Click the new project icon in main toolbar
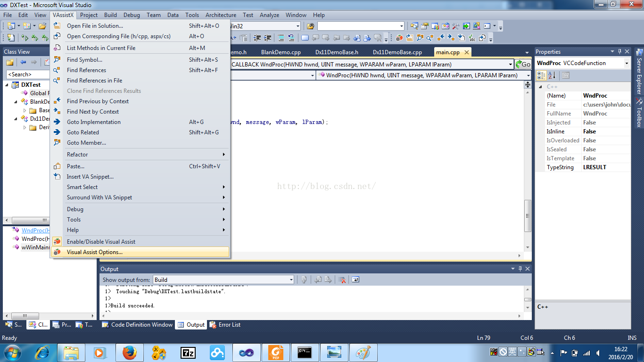 tap(10, 26)
